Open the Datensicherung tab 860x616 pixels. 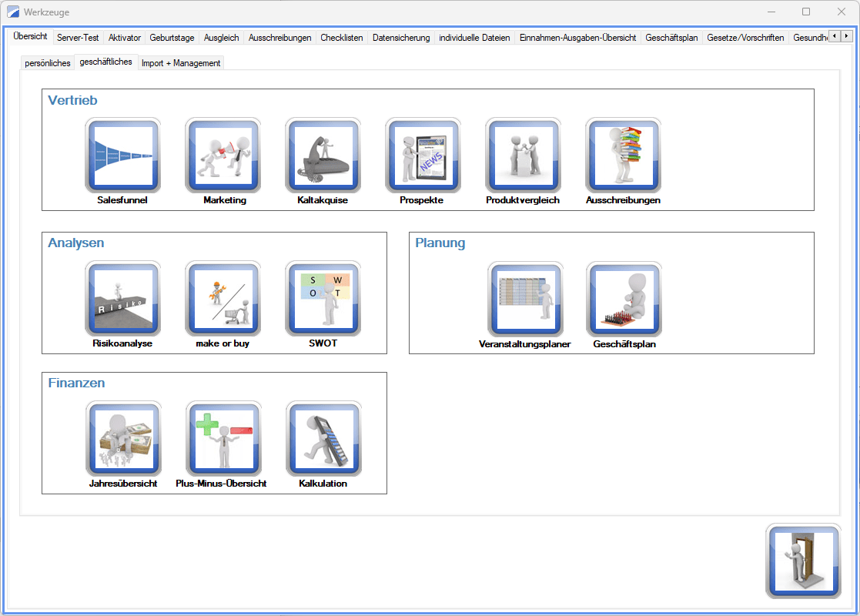[401, 37]
